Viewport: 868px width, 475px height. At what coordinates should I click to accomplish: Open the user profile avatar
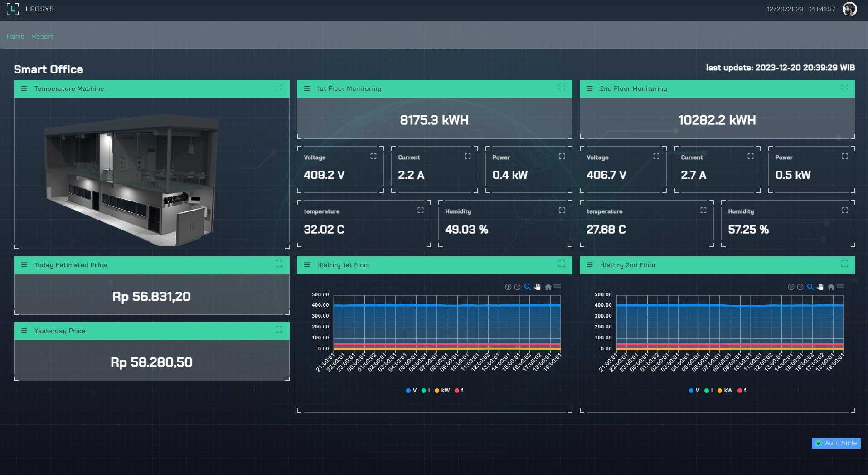[x=849, y=9]
